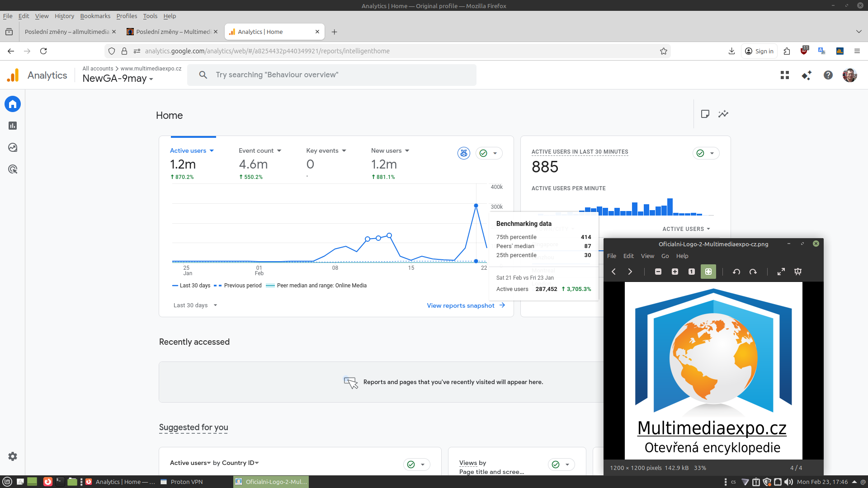Open the Bookmarks menu in Firefox
Screen dimensions: 868x488
(95, 16)
